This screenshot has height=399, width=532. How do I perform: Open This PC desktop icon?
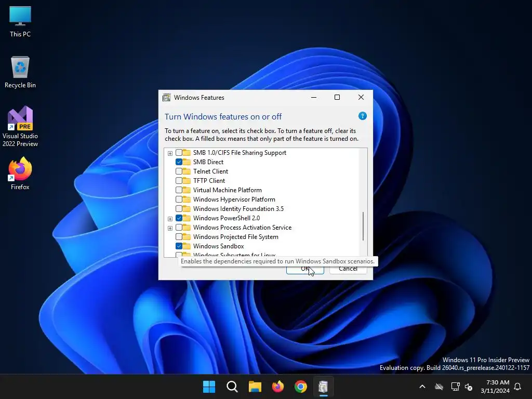coord(20,21)
